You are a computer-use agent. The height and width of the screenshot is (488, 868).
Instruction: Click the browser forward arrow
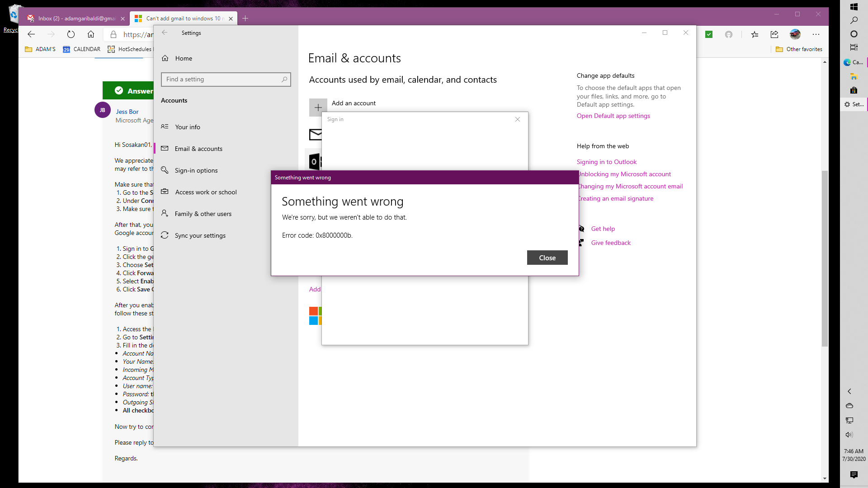click(x=51, y=34)
